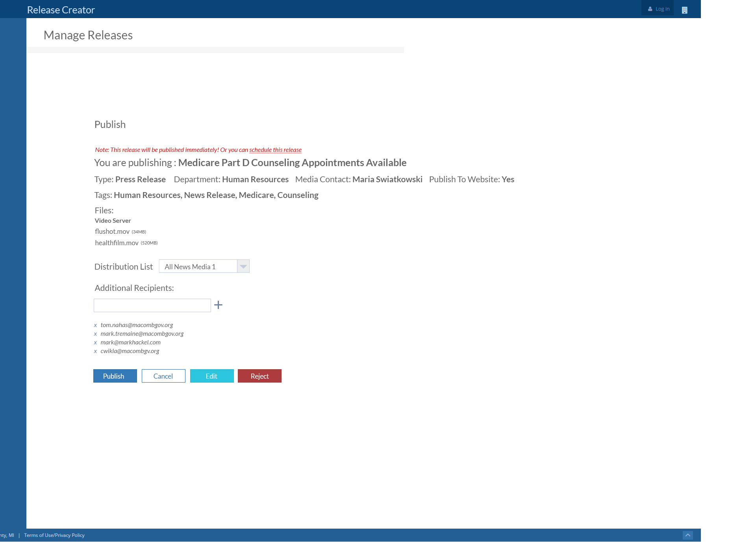This screenshot has height=542, width=756.
Task: Click the Release Creator header title
Action: [61, 10]
